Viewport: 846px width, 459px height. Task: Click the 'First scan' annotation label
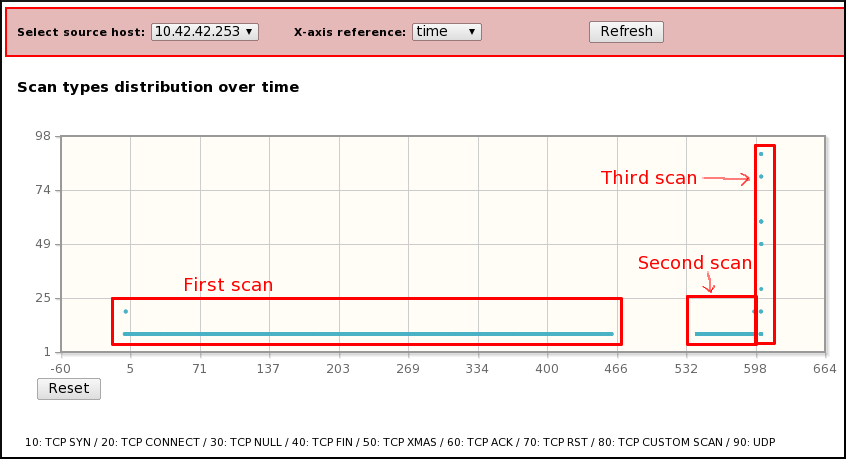228,285
